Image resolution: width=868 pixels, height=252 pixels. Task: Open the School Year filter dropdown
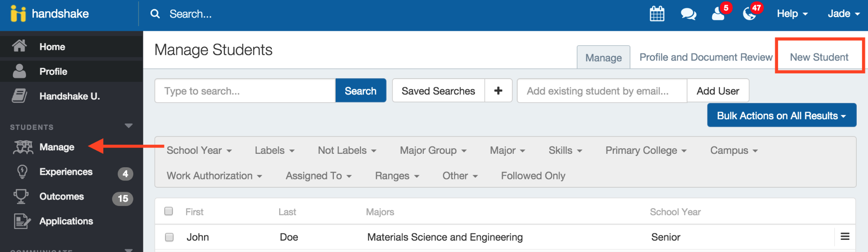(x=199, y=150)
